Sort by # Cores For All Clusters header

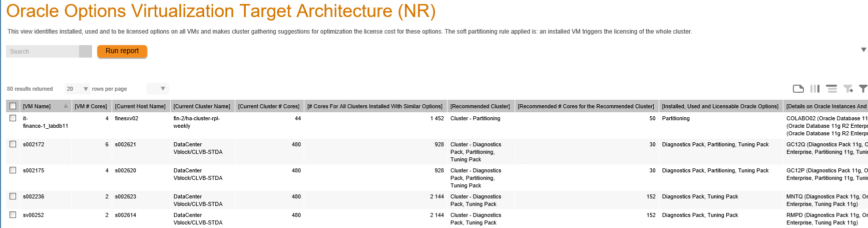coord(375,106)
